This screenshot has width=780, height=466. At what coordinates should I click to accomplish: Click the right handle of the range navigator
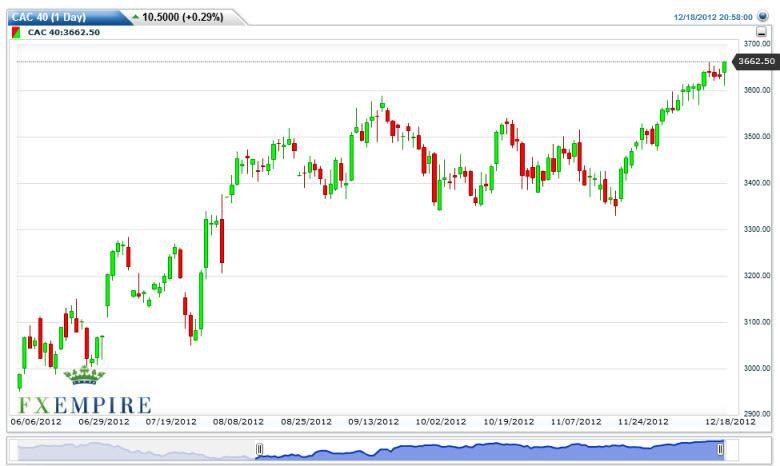pyautogui.click(x=720, y=451)
